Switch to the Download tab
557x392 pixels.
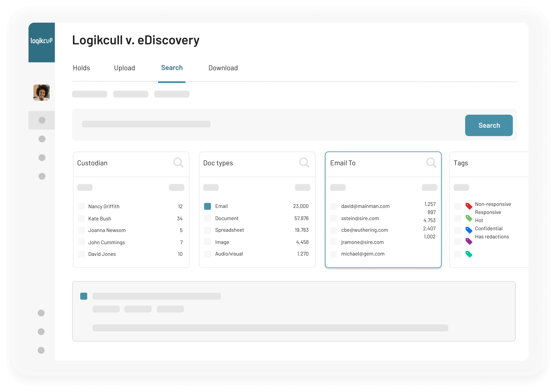pyautogui.click(x=223, y=68)
